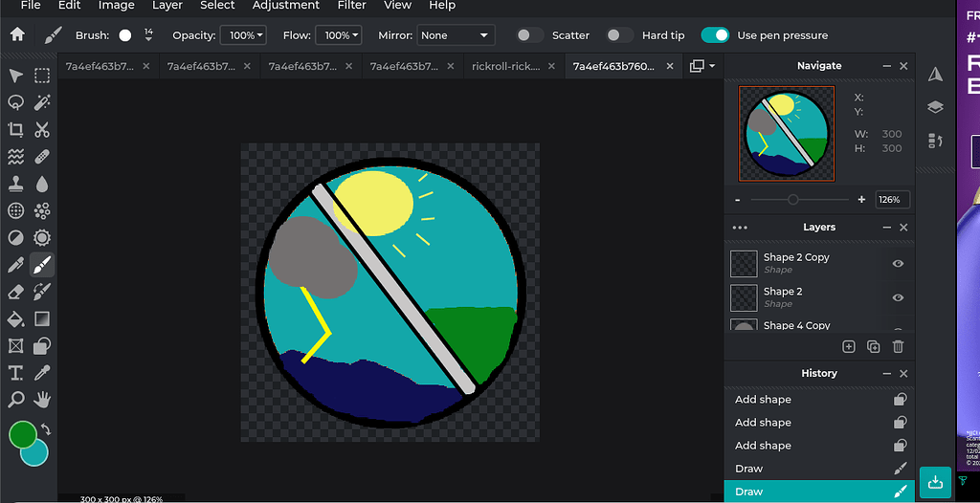980x503 pixels.
Task: Select the half-filled circle Dodge/Burn tool
Action: coord(15,238)
